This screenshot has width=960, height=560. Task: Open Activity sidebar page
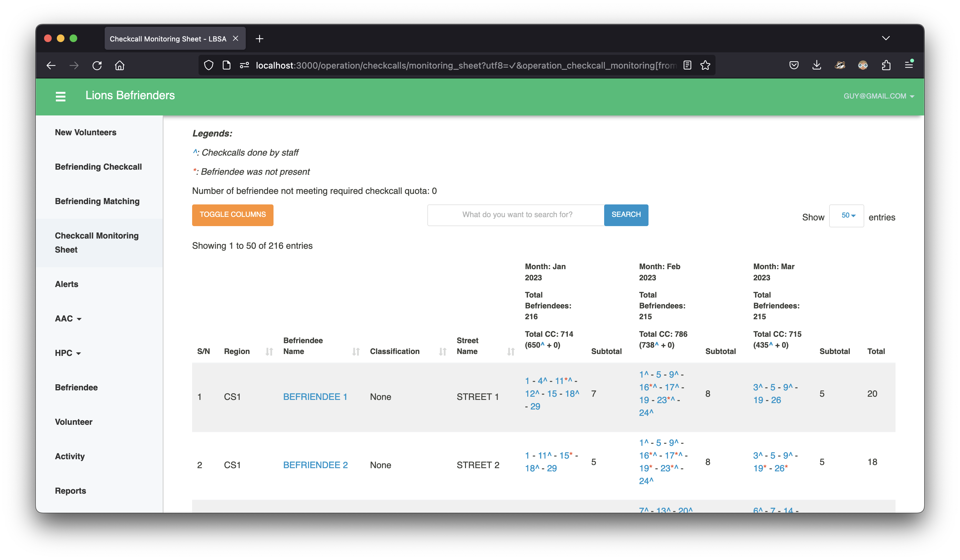[70, 456]
